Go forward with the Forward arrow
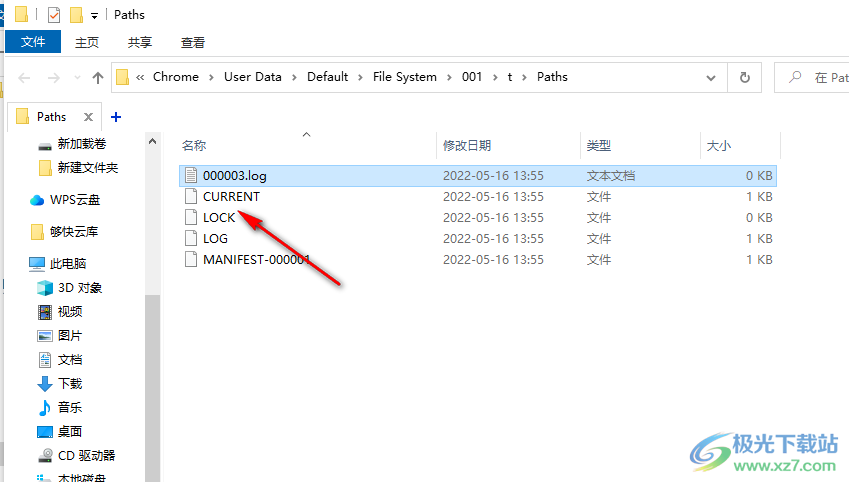849x482 pixels. [x=54, y=78]
